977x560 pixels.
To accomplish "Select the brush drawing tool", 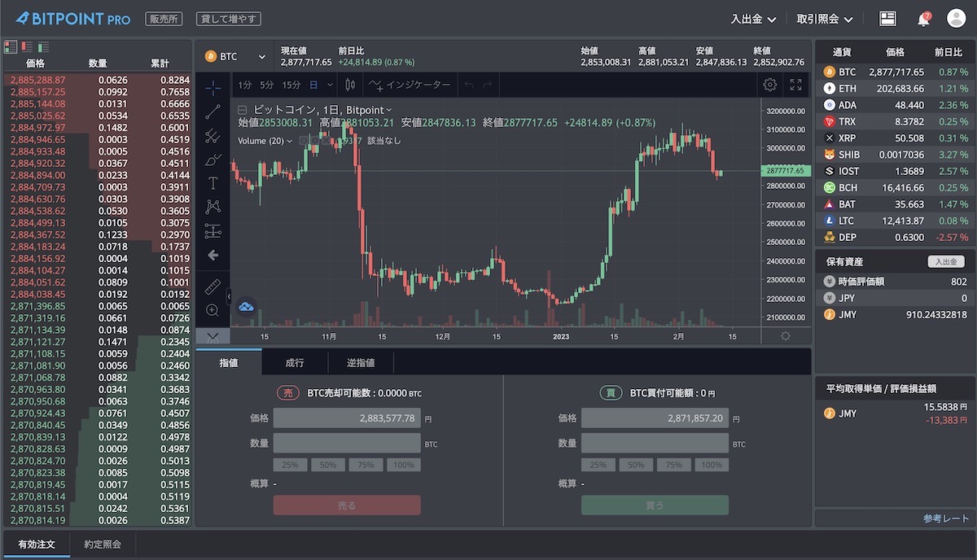I will tap(213, 160).
